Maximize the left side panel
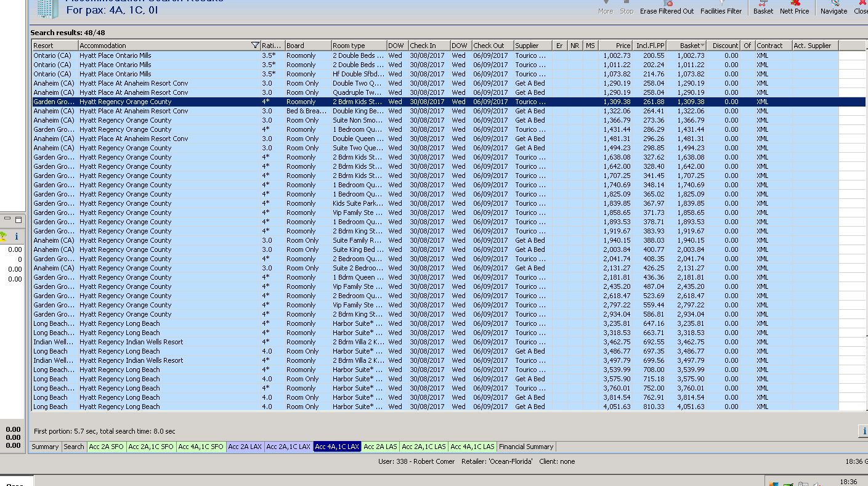This screenshot has width=868, height=486. 18,220
